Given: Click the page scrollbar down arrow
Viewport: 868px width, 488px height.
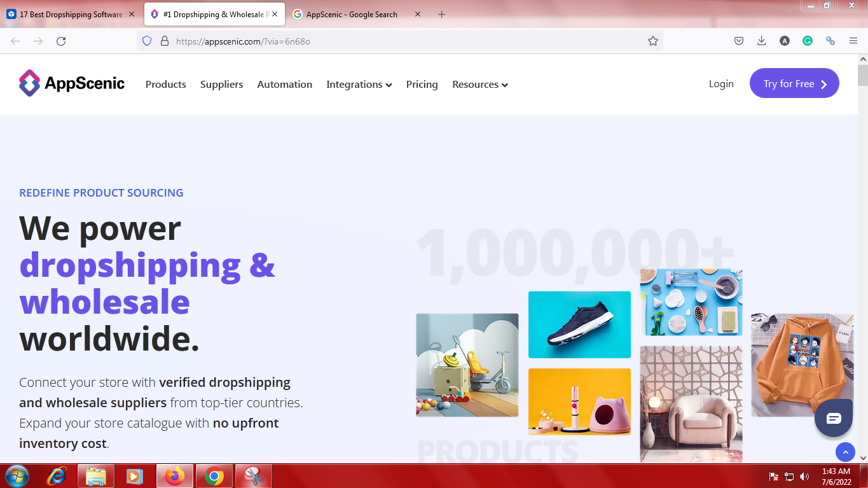Looking at the screenshot, I should [x=863, y=457].
